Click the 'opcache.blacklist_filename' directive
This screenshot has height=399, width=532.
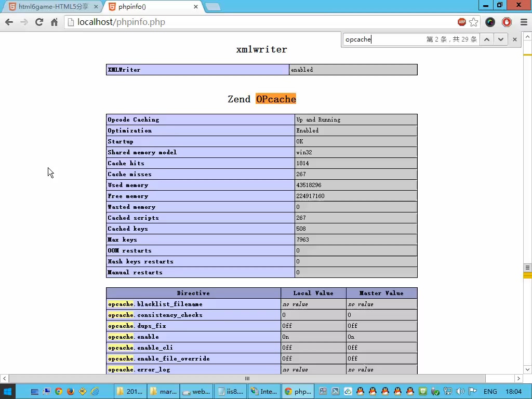tap(155, 304)
